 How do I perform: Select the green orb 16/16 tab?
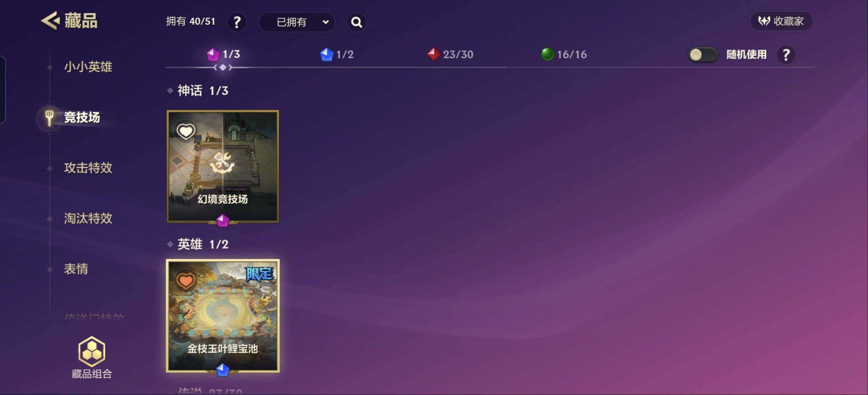click(x=564, y=54)
